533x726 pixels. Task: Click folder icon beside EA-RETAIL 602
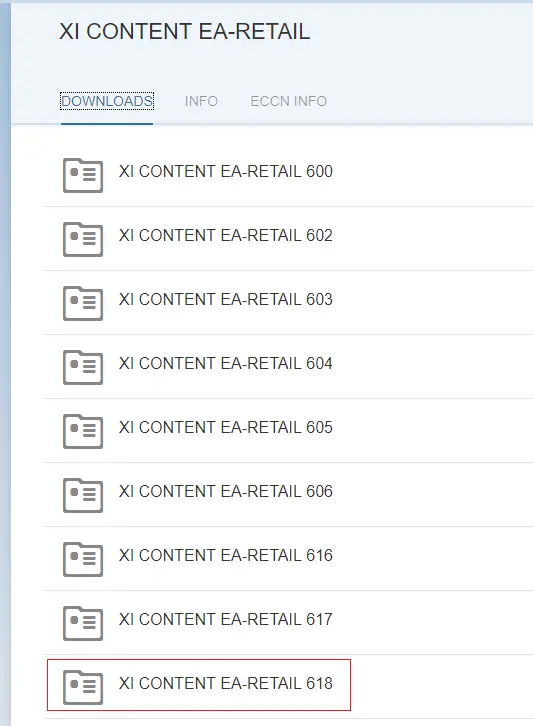coord(83,239)
